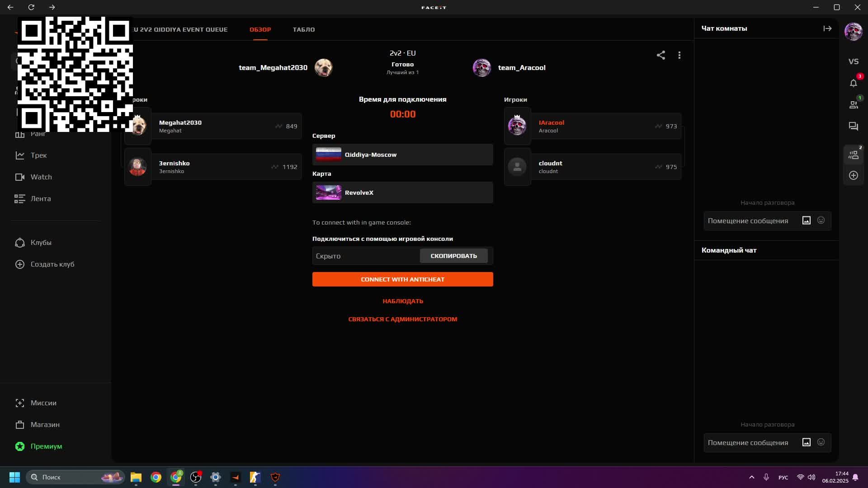
Task: Click the team_Aracool skull avatar
Action: point(481,68)
